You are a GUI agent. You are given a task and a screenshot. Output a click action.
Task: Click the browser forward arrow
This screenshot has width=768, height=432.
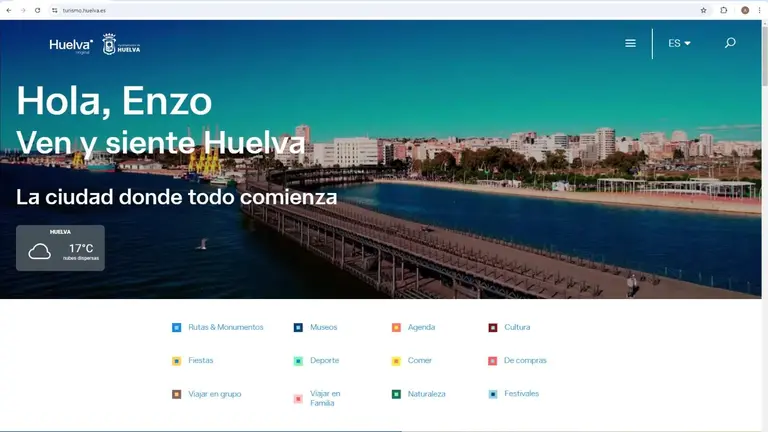pyautogui.click(x=23, y=10)
